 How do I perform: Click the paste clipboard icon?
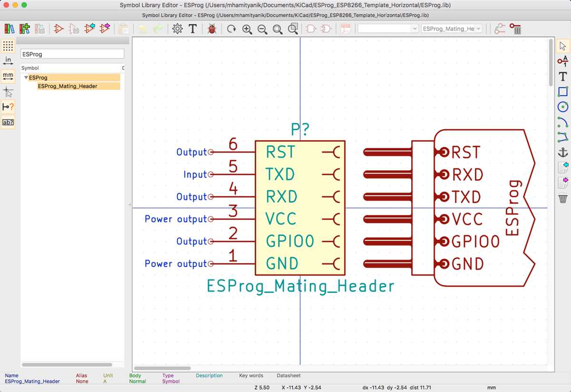[x=123, y=29]
